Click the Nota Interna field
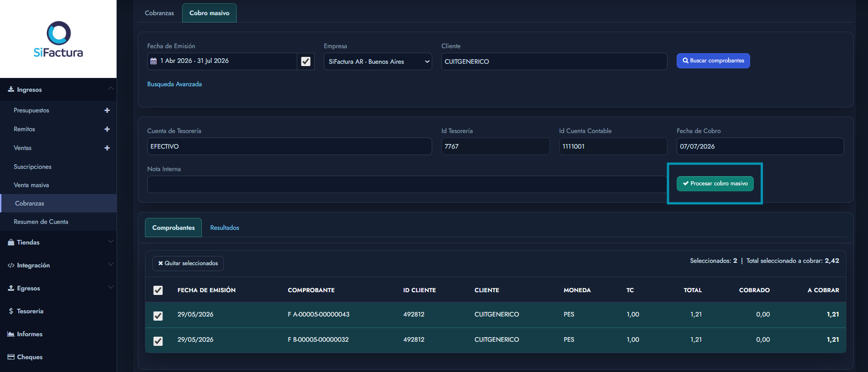This screenshot has width=868, height=372. (407, 184)
